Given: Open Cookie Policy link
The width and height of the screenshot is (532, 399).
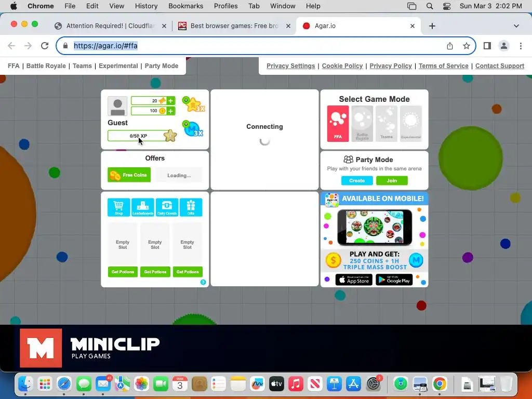Looking at the screenshot, I should point(342,66).
